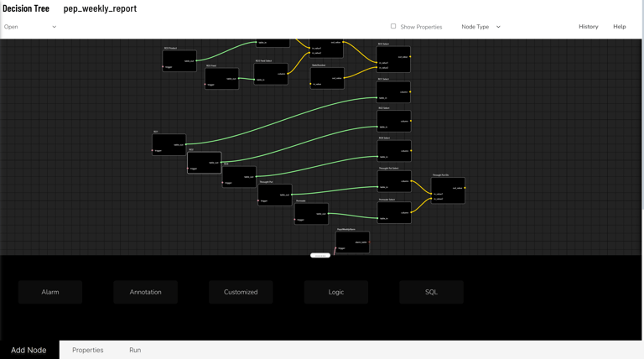
Task: Click table_in port on RO2 Select node
Action: pos(377,127)
